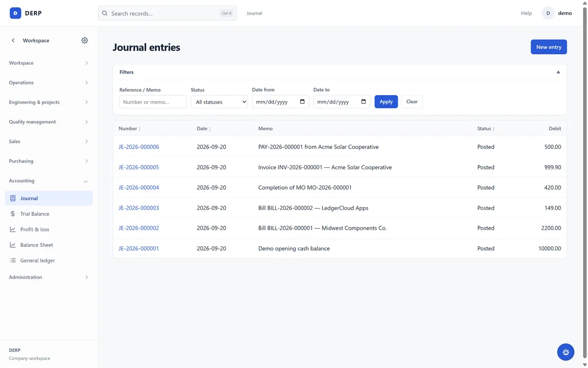Click memo mentioning LedgerCloud Apps
Image resolution: width=588 pixels, height=368 pixels.
[313, 208]
